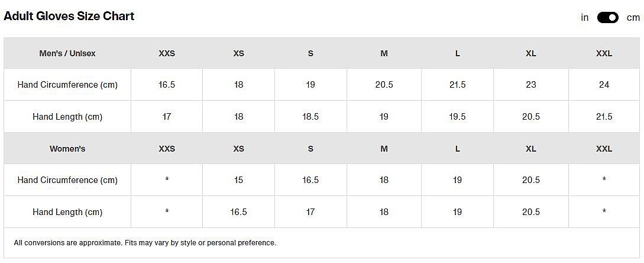Select Women's Hand Length (cm) row label
The height and width of the screenshot is (263, 644).
click(x=67, y=212)
